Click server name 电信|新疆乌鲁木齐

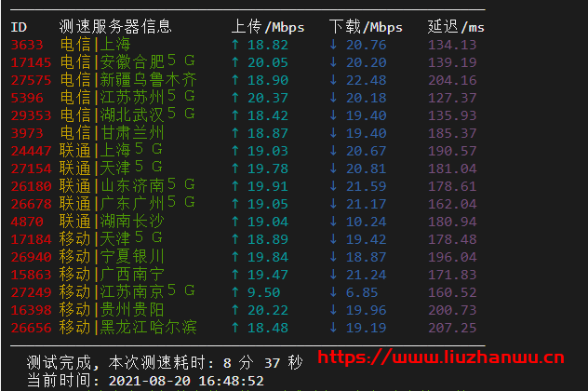tap(128, 80)
